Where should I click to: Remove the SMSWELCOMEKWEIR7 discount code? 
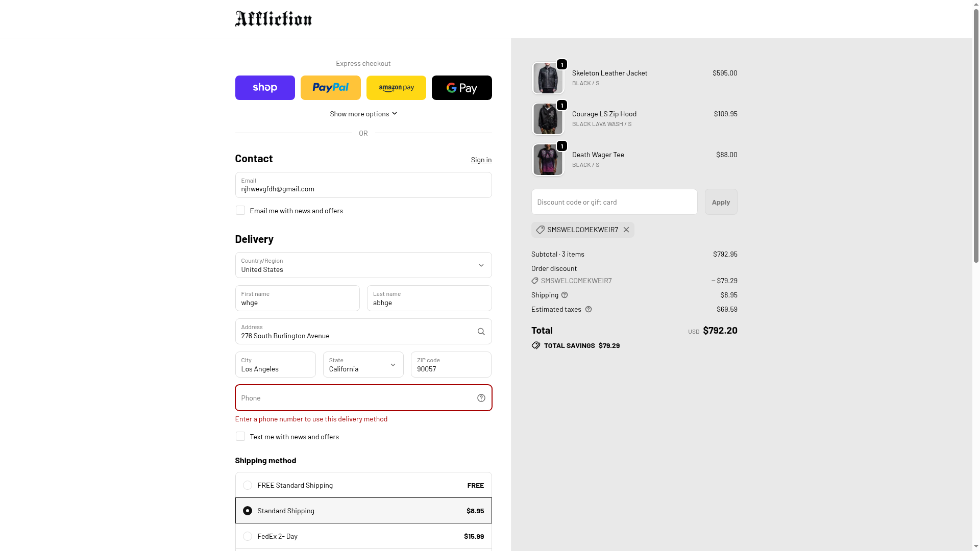coord(626,230)
